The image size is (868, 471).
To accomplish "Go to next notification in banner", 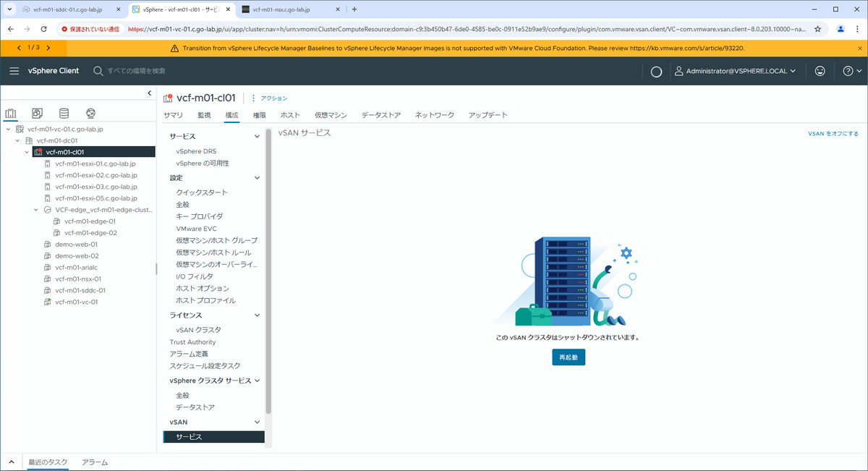I will 48,48.
